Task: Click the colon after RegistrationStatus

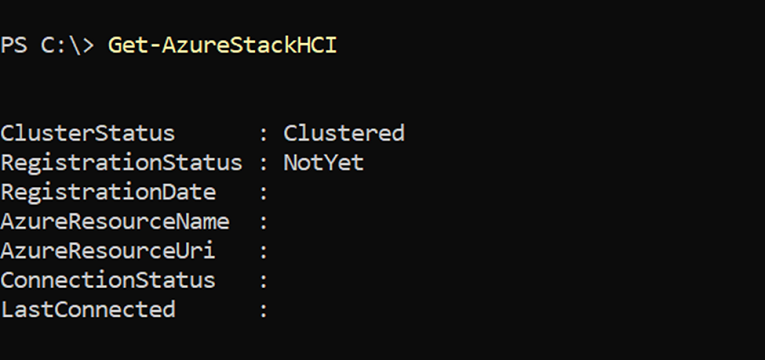Action: 263,164
